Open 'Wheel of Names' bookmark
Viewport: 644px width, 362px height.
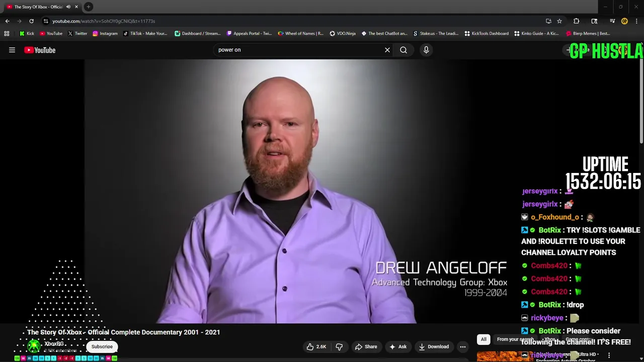[x=300, y=34]
